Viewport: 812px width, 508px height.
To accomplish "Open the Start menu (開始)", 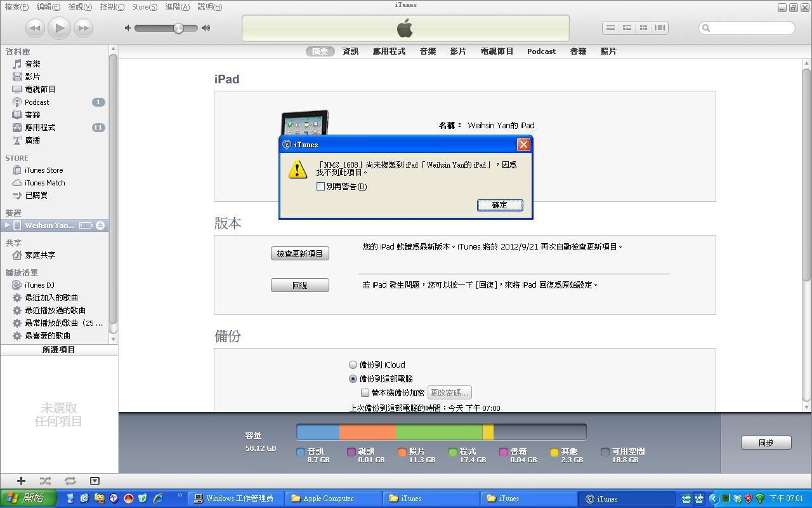I will tap(29, 498).
